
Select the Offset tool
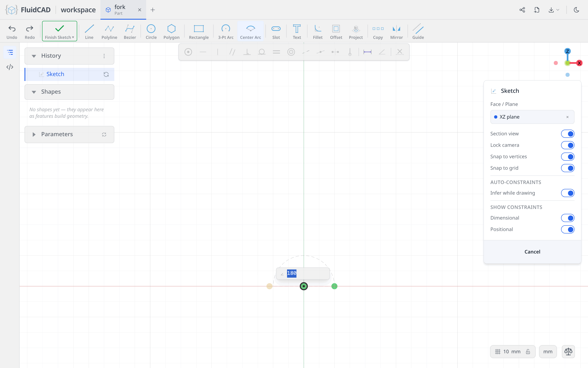tap(336, 31)
